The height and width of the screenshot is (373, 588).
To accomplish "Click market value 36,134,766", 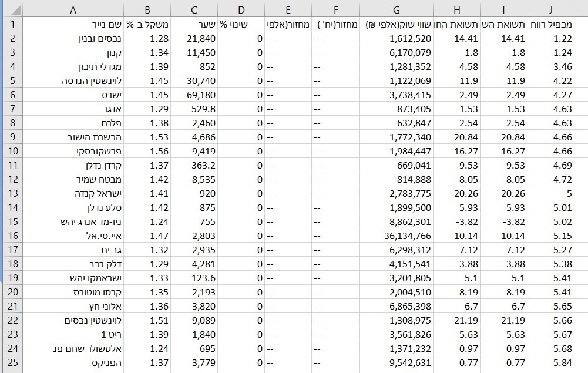I will click(x=396, y=236).
